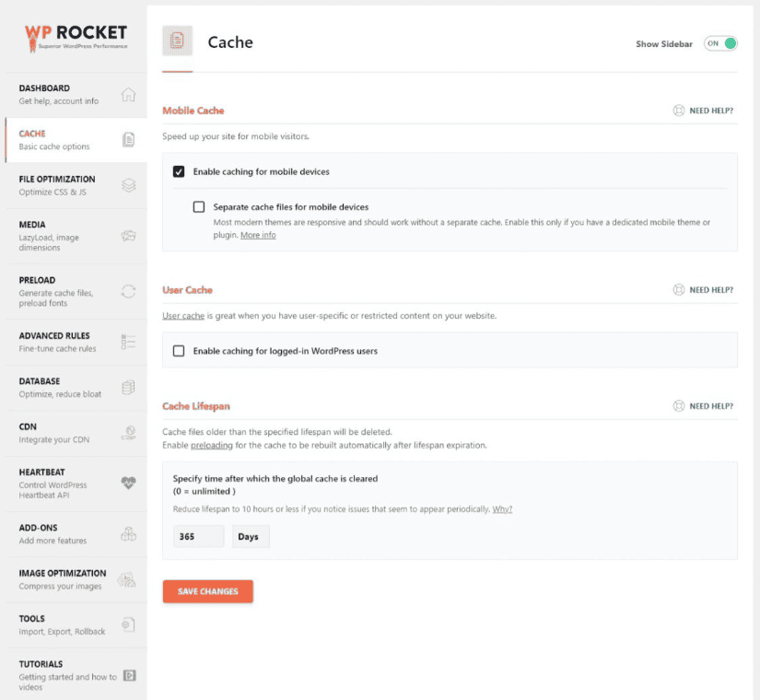760x700 pixels.
Task: Click the Database icon in sidebar
Action: pyautogui.click(x=128, y=387)
